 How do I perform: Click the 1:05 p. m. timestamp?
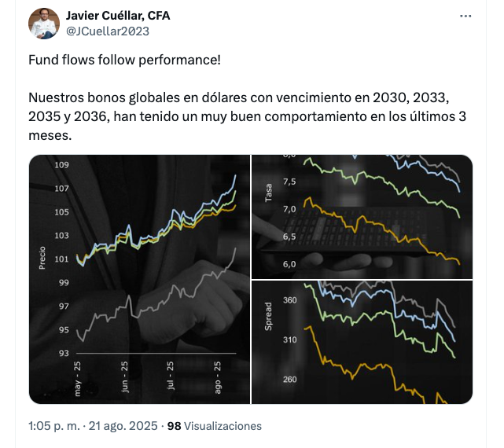[55, 426]
